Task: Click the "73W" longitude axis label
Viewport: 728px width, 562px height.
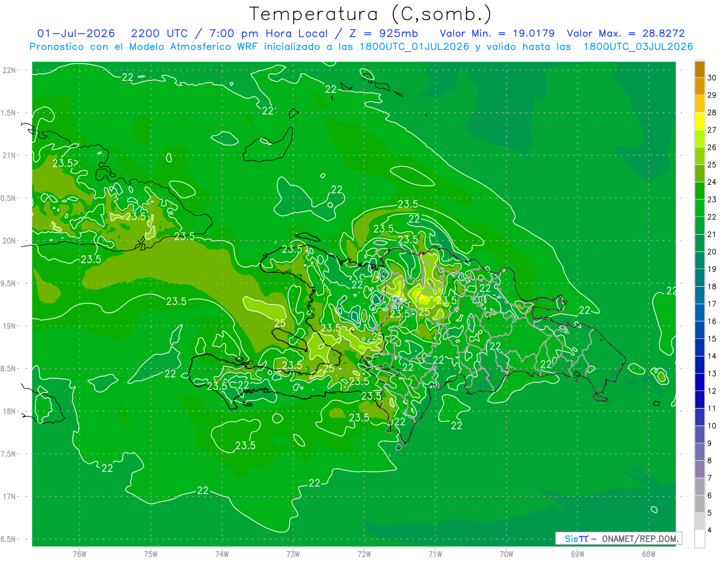Action: click(x=293, y=554)
